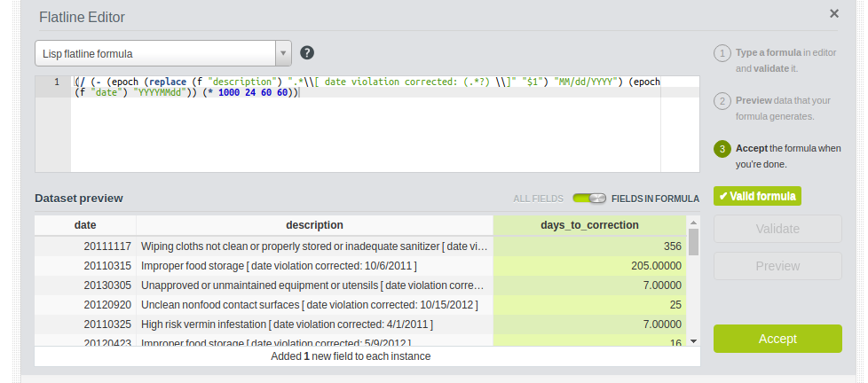
Task: Click the Accept button
Action: (777, 339)
